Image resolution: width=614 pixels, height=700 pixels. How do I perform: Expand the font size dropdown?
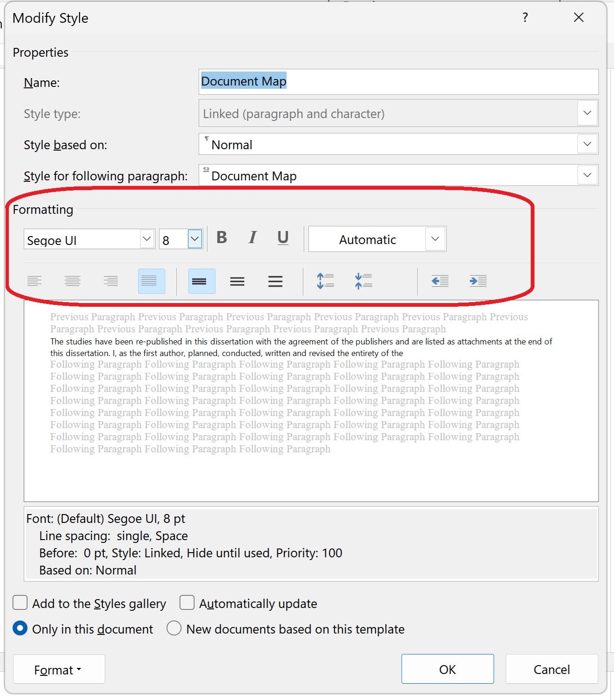[195, 239]
